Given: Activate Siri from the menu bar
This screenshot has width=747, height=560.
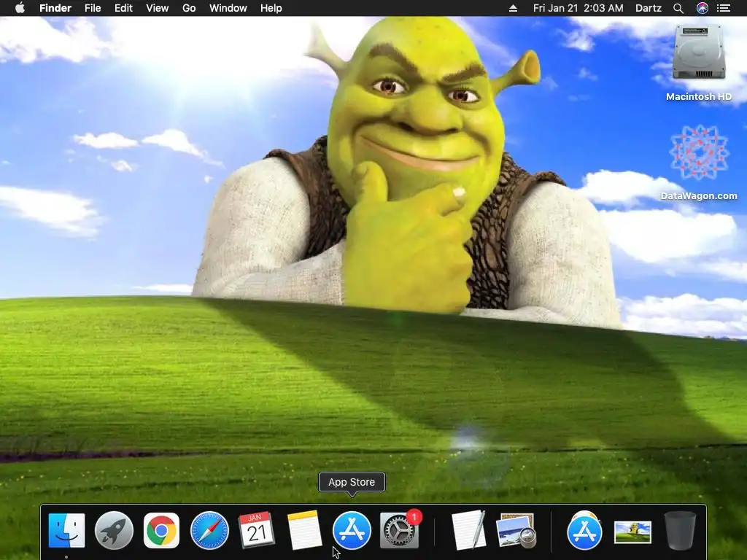Looking at the screenshot, I should tap(703, 8).
